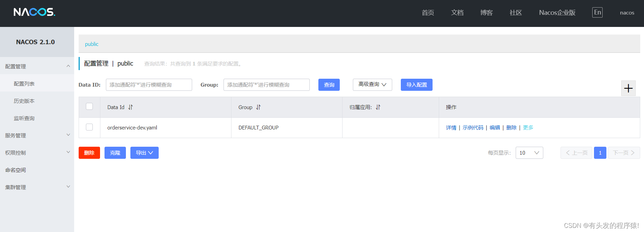Viewport: 644px width, 232px height.
Task: Click 编辑 for orderservice-dev.yaml
Action: point(495,128)
